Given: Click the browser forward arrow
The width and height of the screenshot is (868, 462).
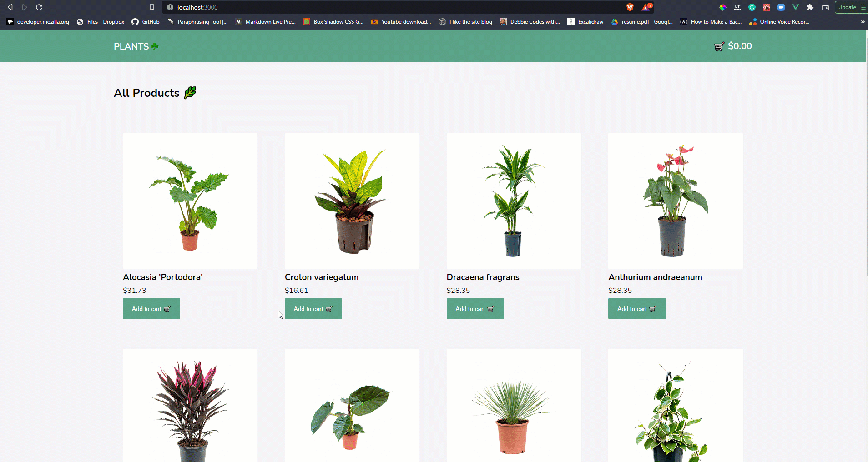Looking at the screenshot, I should point(25,7).
